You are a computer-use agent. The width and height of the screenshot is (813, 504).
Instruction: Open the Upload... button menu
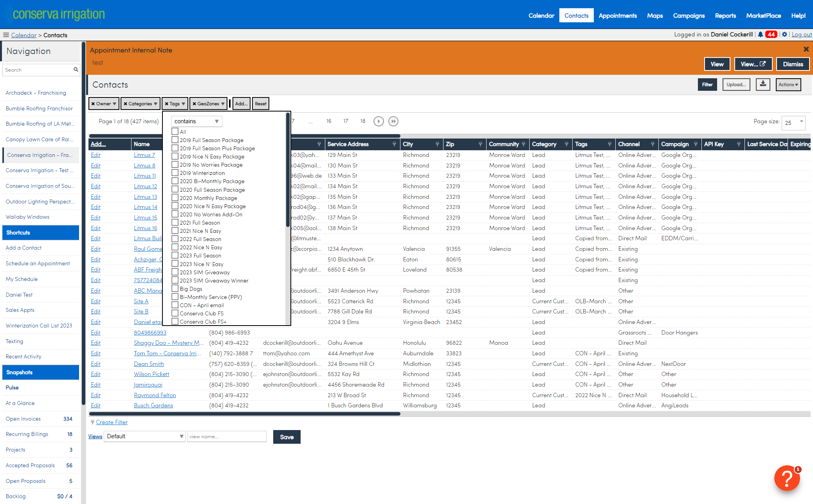point(736,85)
